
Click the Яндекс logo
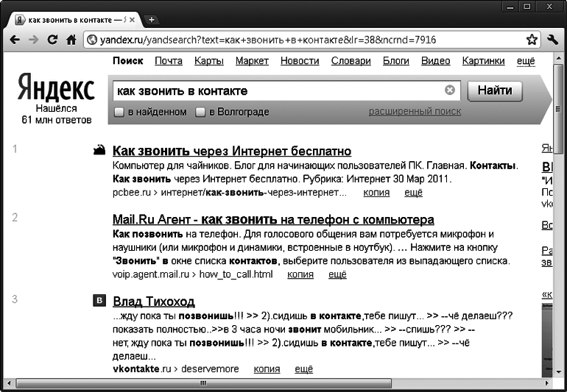pos(56,87)
